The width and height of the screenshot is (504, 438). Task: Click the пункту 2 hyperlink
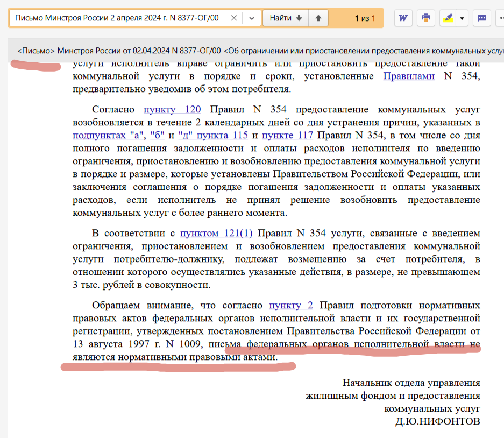pos(291,306)
